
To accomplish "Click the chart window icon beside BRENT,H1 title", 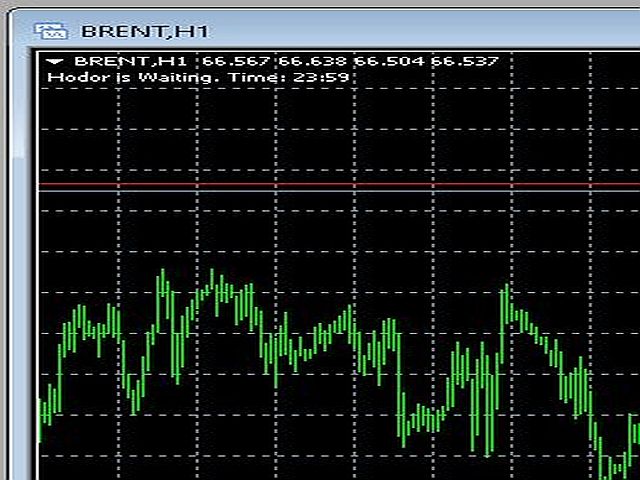I will (51, 31).
